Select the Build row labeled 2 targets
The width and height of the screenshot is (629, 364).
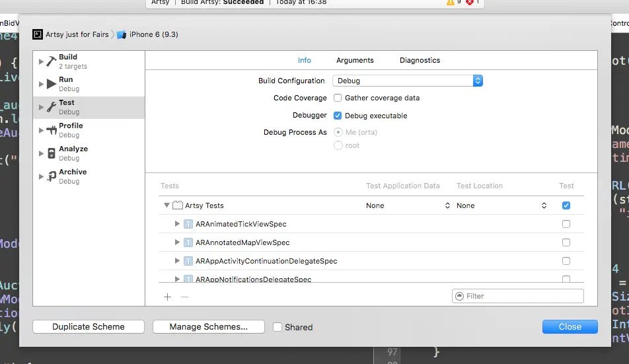tap(89, 61)
